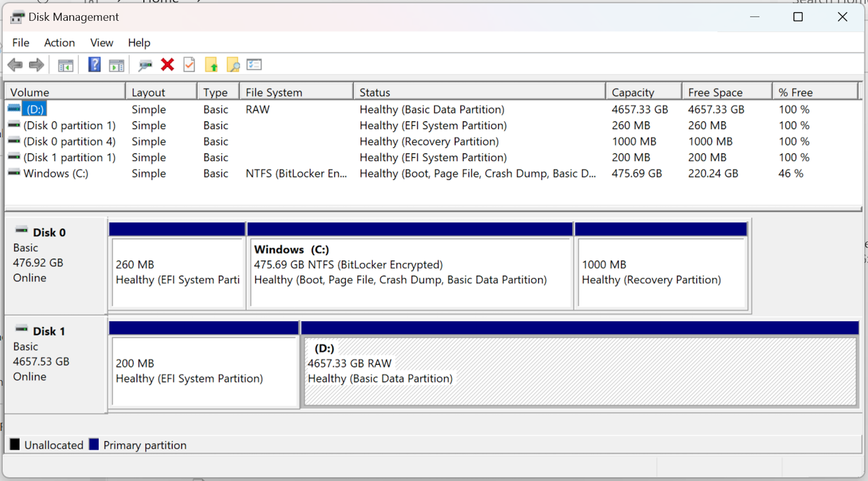Click the folder with magnifier icon
Viewport: 868px width, 481px height.
[233, 65]
